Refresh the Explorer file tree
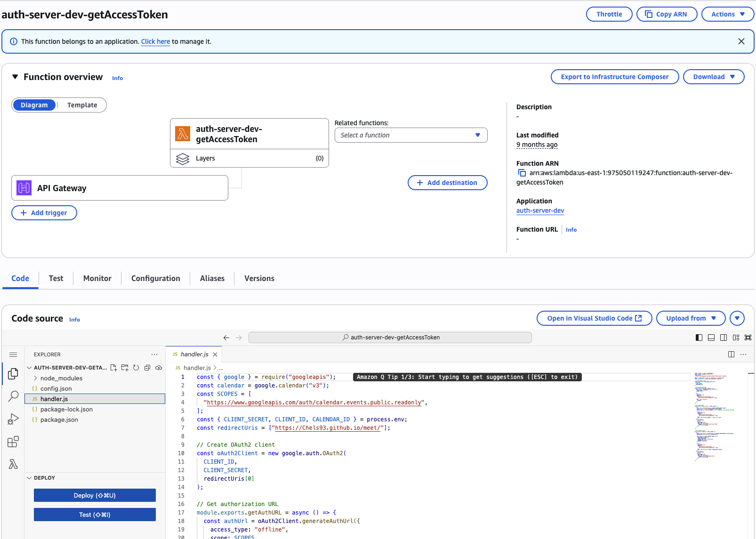 click(x=136, y=368)
